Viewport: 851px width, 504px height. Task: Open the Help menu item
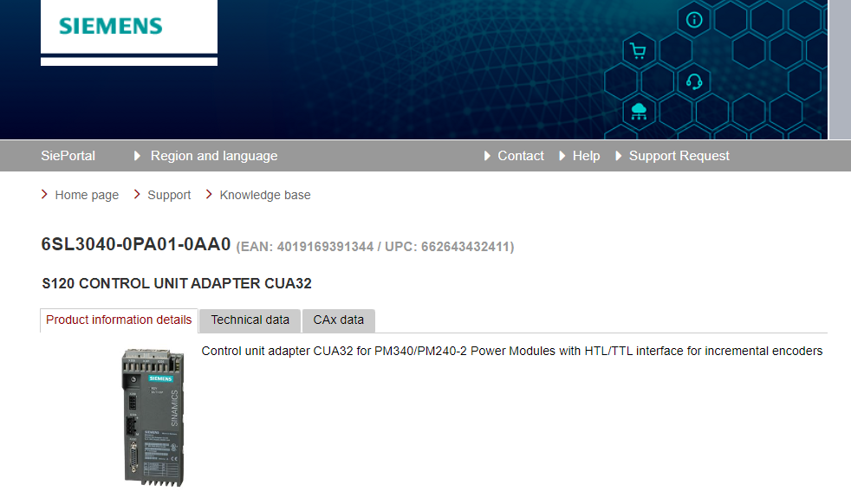(586, 156)
